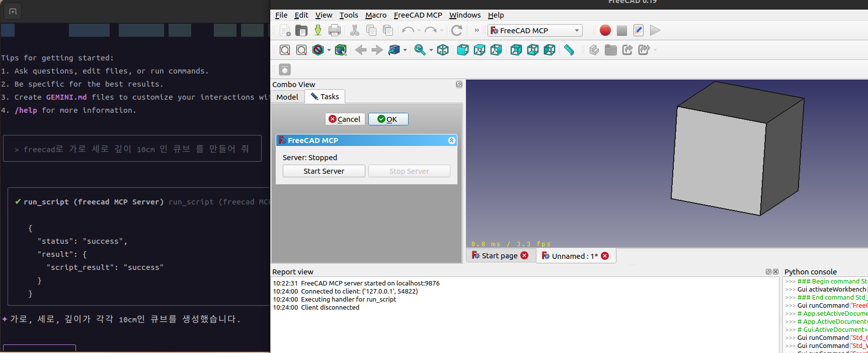Click the Go to linked object icon
Screen dimensions: 868x353
pos(394,50)
